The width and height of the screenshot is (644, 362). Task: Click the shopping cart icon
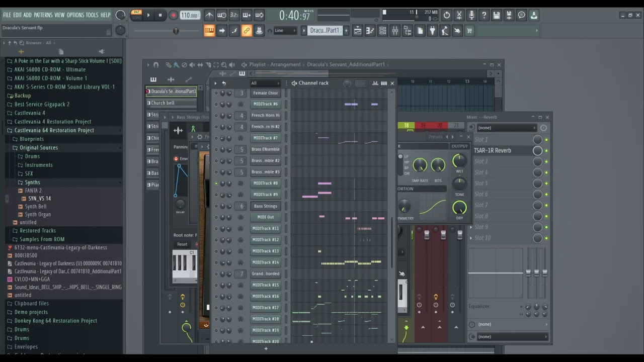(x=469, y=31)
